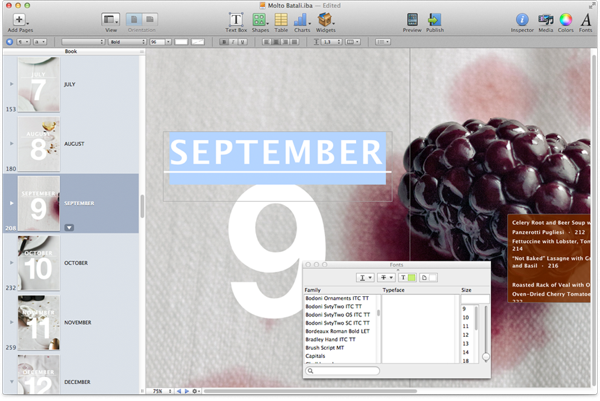This screenshot has width=600, height=401.
Task: Toggle bold in the format bar
Action: tap(224, 42)
